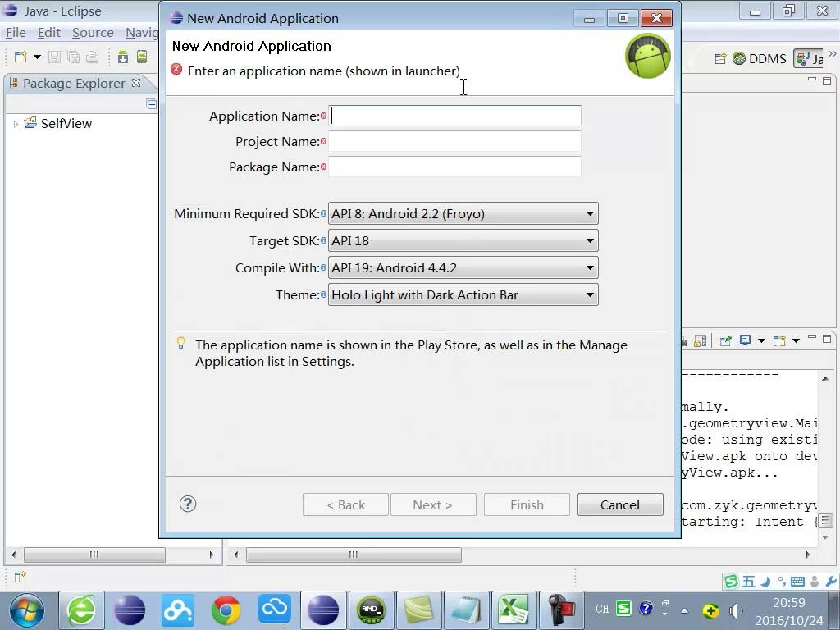Open the Android SDK Manager icon
840x630 pixels.
pyautogui.click(x=123, y=57)
